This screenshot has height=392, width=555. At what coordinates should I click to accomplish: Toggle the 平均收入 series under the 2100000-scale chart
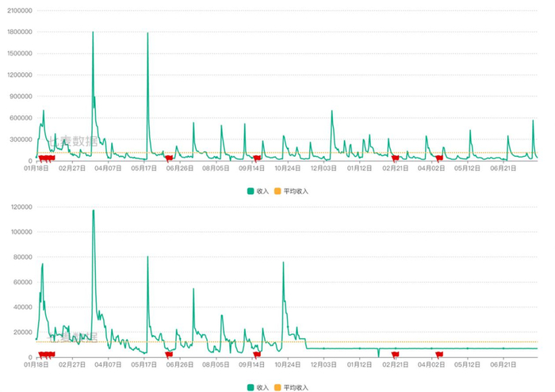click(292, 191)
